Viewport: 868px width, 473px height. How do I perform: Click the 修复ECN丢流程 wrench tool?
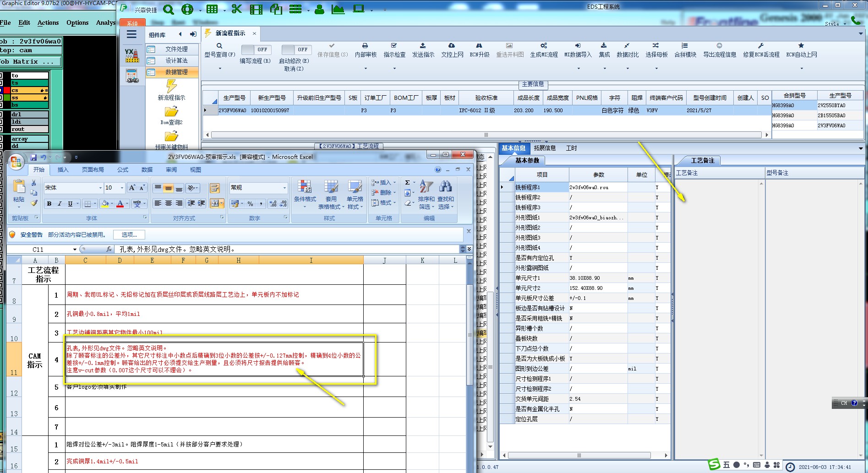[x=761, y=50]
